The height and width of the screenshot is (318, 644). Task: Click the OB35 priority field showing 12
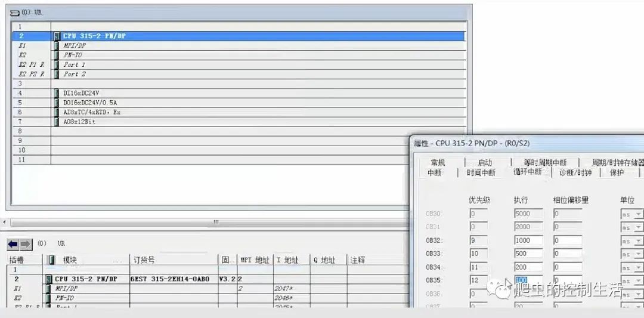coord(478,280)
